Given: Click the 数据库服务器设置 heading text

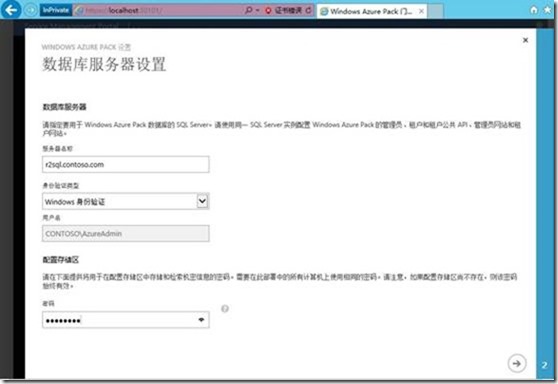Looking at the screenshot, I should pyautogui.click(x=104, y=64).
